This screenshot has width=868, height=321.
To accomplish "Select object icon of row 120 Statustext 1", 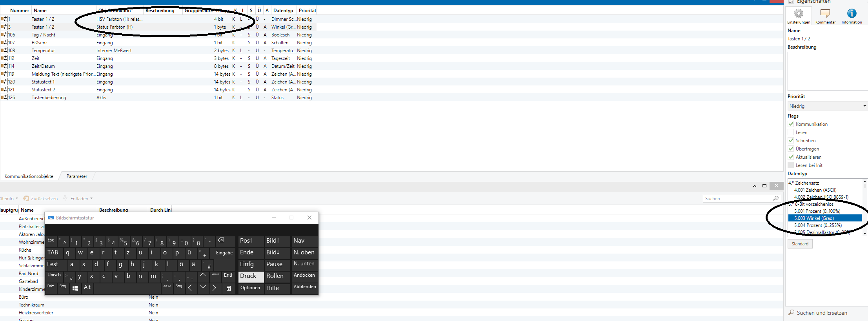I will pos(4,82).
